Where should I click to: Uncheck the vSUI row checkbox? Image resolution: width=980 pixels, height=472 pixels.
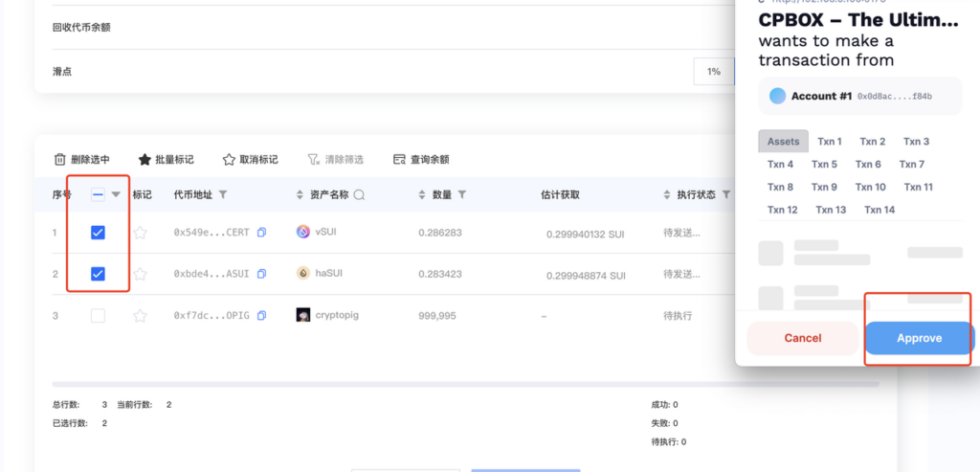[99, 233]
